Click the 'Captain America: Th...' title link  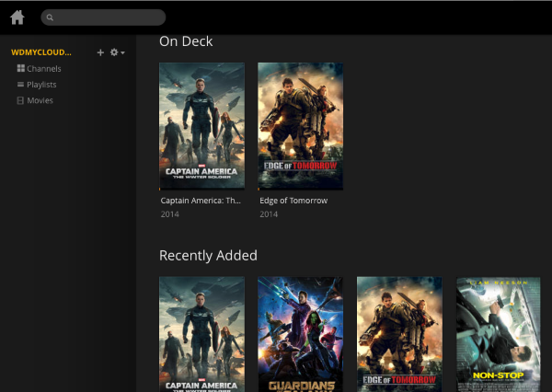[x=201, y=201]
